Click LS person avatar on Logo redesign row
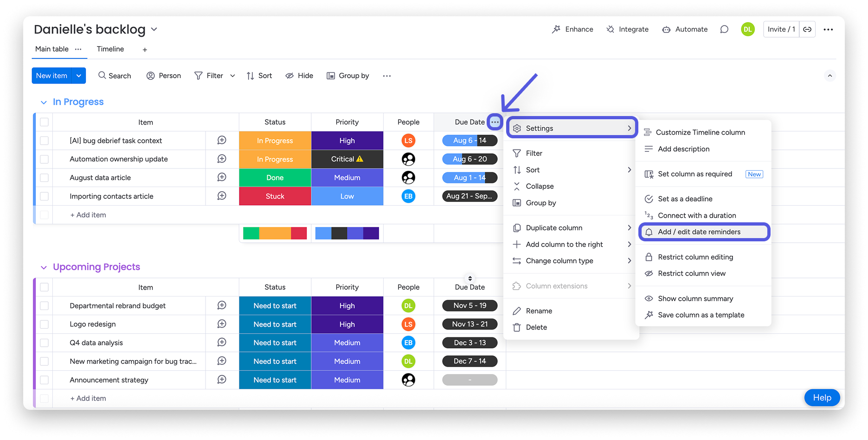868x440 pixels. click(x=408, y=324)
